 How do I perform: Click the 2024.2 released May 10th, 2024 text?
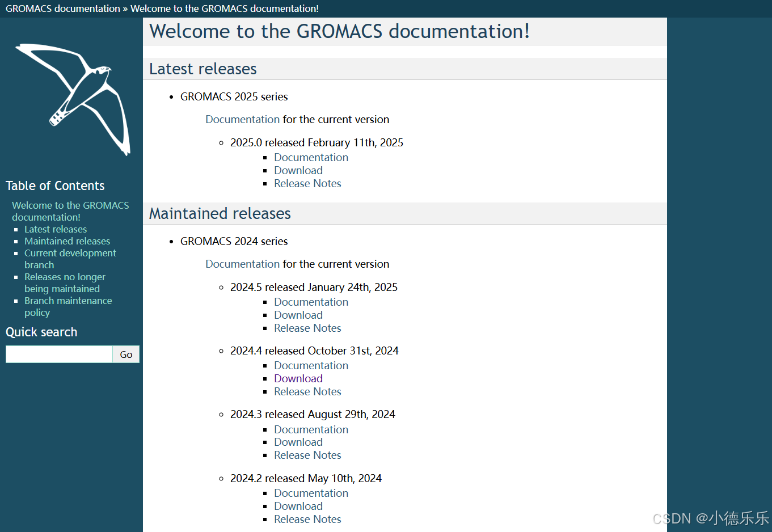pos(306,478)
